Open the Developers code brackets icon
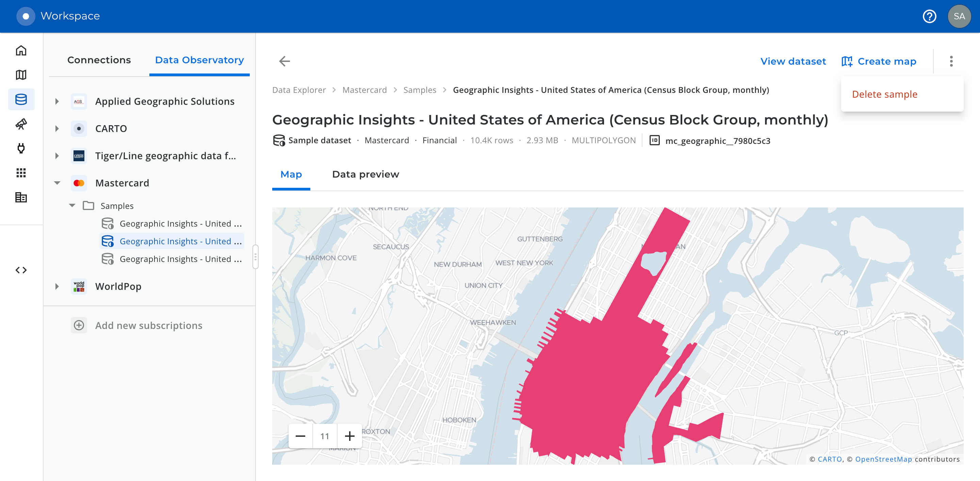Viewport: 980px width, 481px height. (x=21, y=270)
